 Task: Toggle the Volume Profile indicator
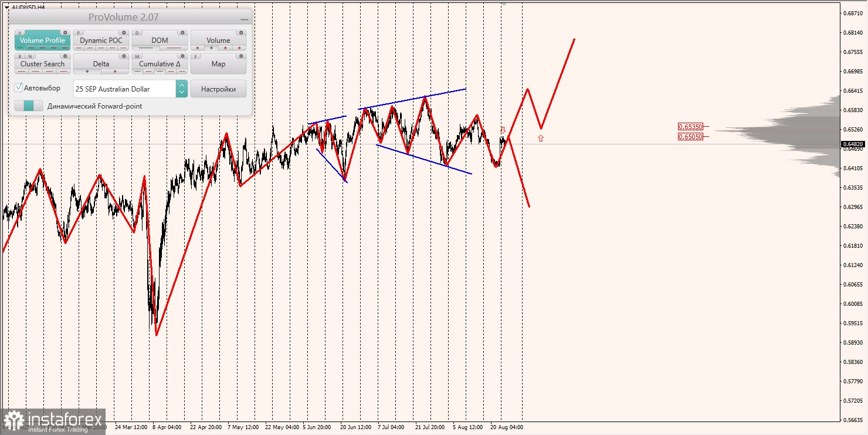(42, 41)
